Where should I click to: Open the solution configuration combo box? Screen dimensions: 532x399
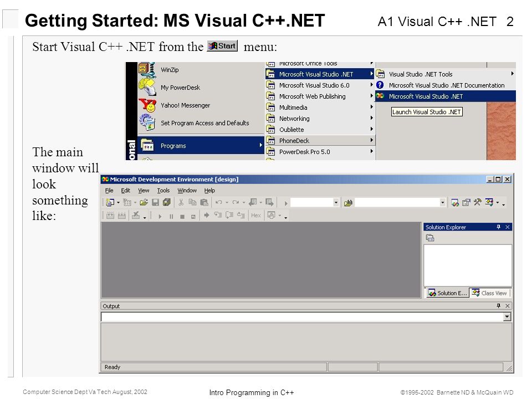click(336, 203)
